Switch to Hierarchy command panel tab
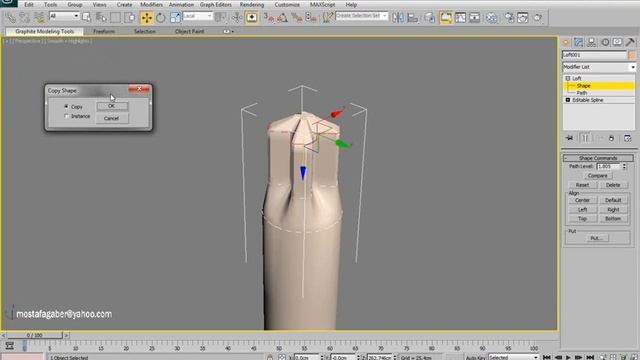The image size is (640, 360). point(591,42)
